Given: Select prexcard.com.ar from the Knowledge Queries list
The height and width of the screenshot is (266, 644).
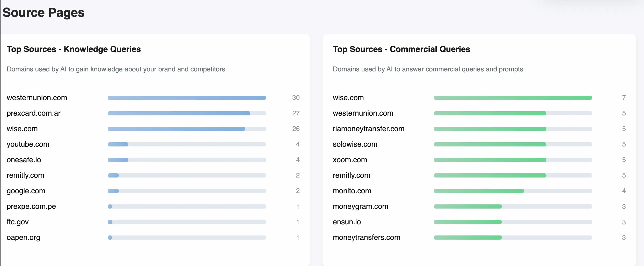Looking at the screenshot, I should pyautogui.click(x=33, y=113).
